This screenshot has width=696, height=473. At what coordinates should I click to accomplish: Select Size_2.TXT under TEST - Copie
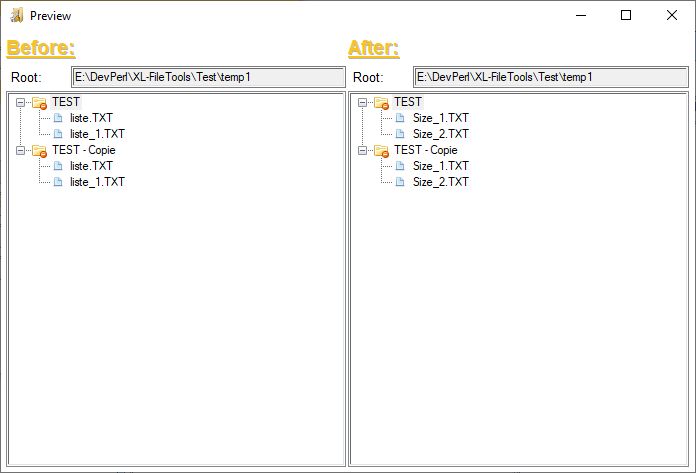[x=440, y=182]
